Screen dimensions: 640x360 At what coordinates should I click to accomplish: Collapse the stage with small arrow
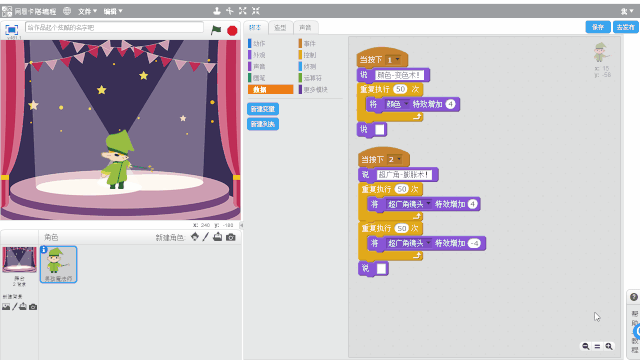point(241,225)
